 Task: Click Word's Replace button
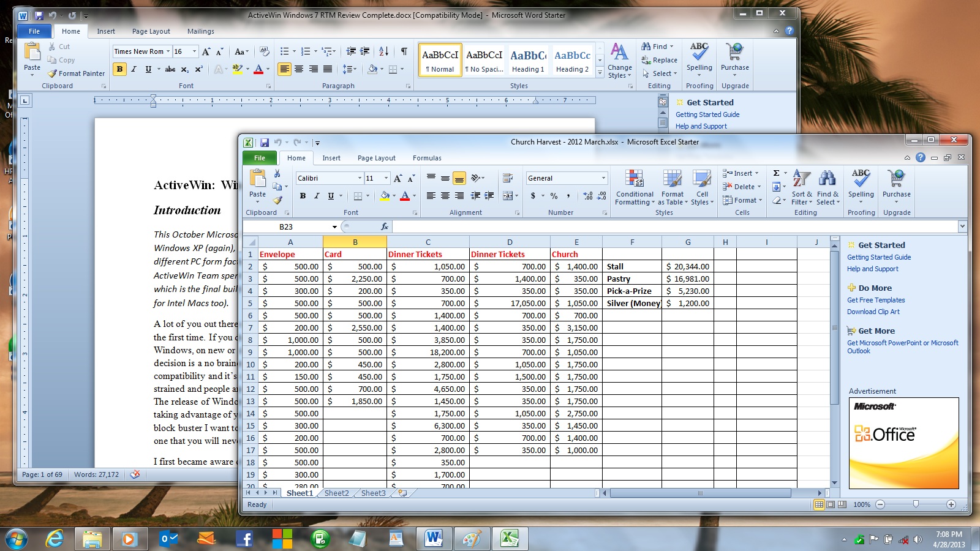tap(660, 60)
